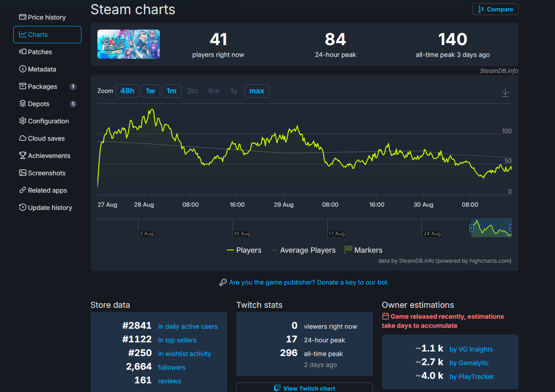Click right handle of chart navigator
This screenshot has width=555, height=392.
coord(511,228)
